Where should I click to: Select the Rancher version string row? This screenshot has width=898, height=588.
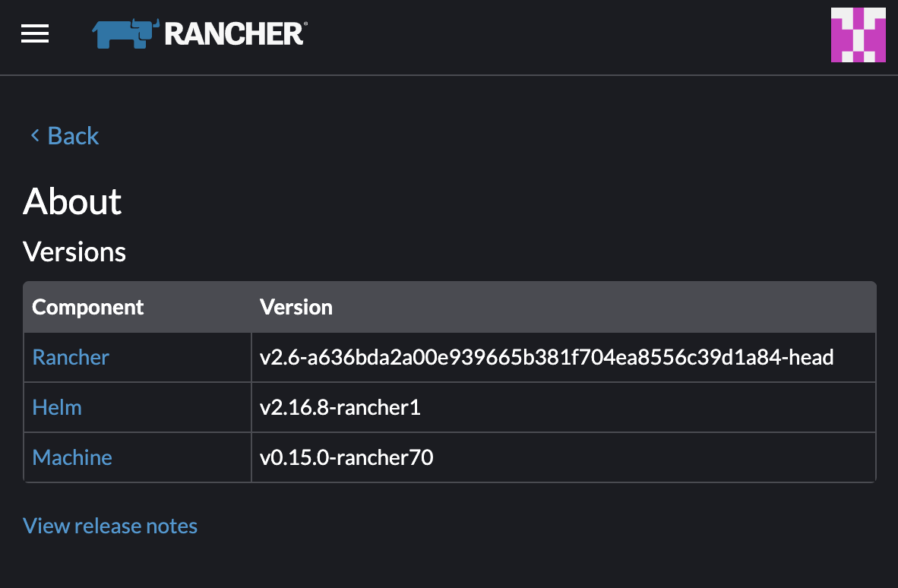coord(547,357)
